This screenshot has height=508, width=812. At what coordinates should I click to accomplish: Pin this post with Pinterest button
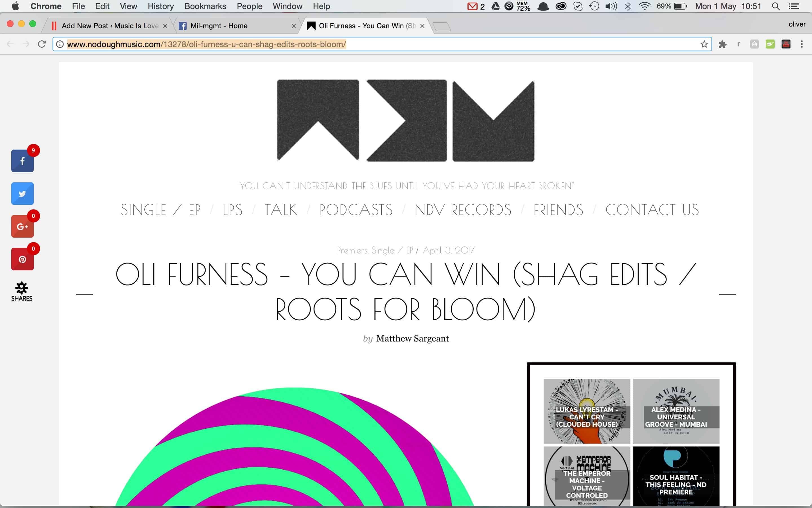point(23,259)
